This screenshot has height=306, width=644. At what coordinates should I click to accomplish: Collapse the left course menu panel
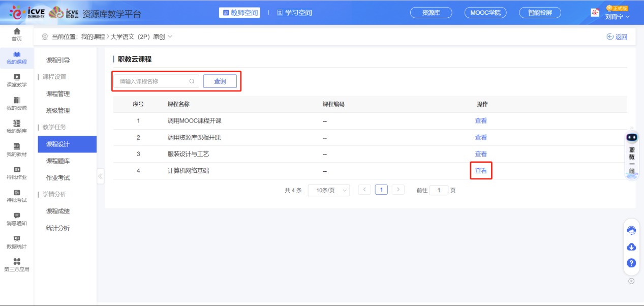coord(100,176)
